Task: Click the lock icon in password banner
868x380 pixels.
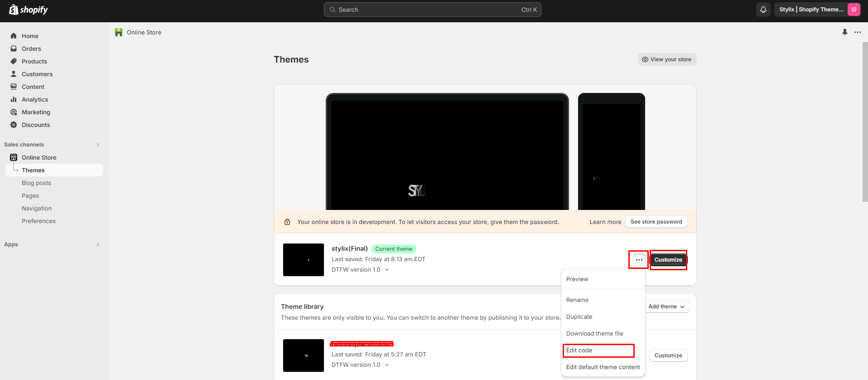Action: 287,222
